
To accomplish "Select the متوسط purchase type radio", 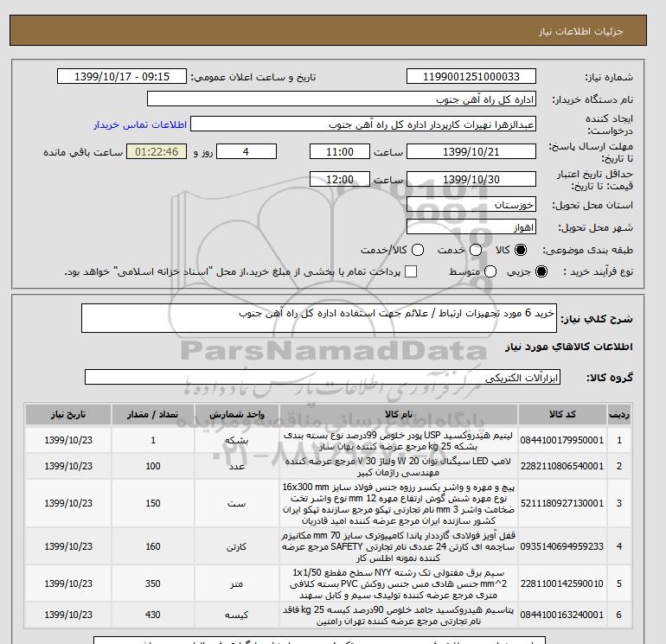I will click(490, 271).
